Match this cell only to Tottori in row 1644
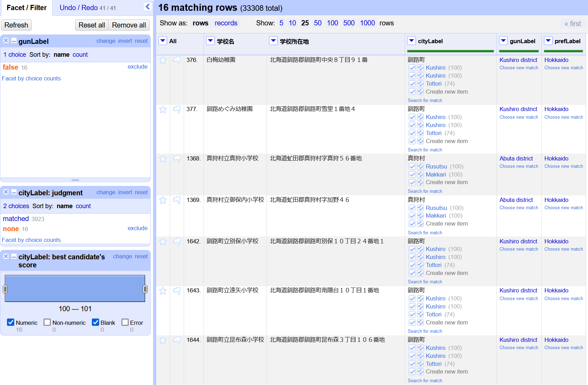588x385 pixels. pyautogui.click(x=412, y=364)
